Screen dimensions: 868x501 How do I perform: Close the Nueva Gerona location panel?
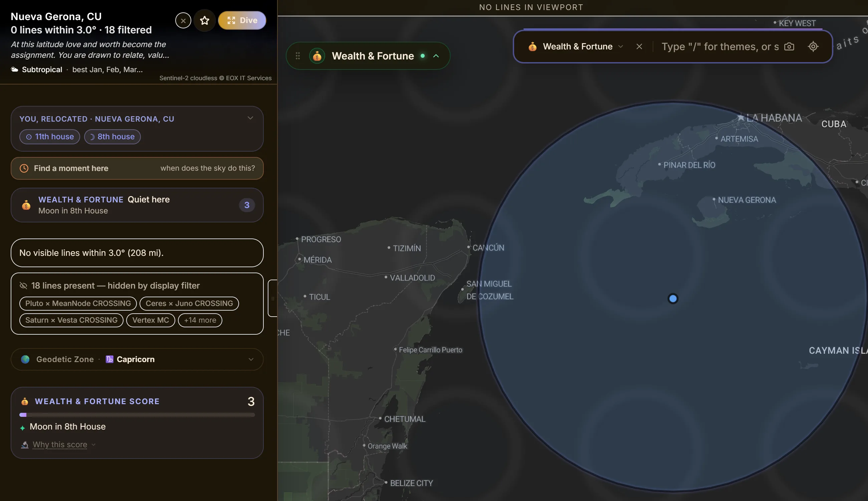[x=183, y=21]
